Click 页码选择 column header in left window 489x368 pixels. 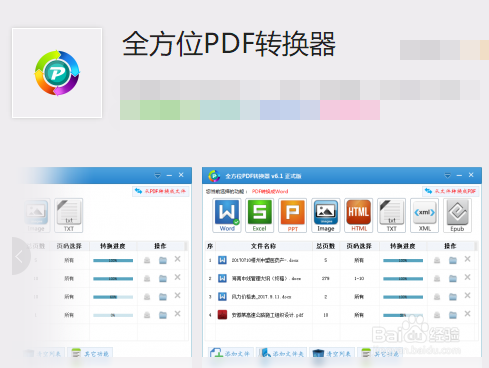69,246
